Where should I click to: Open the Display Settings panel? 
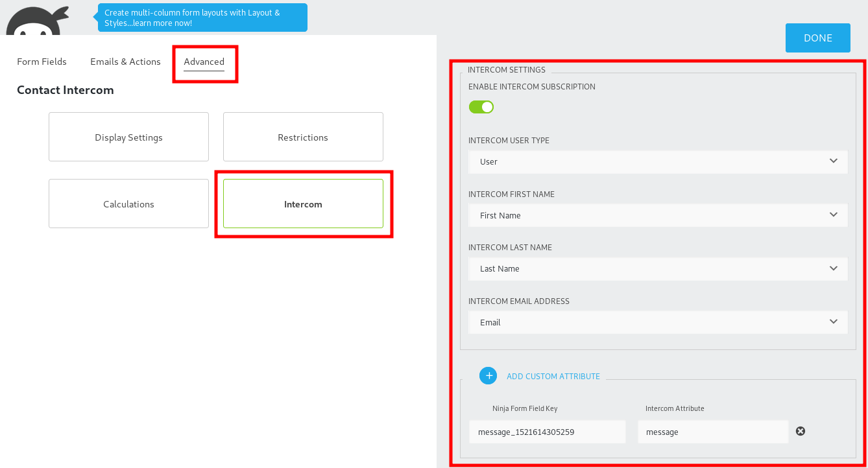(128, 137)
